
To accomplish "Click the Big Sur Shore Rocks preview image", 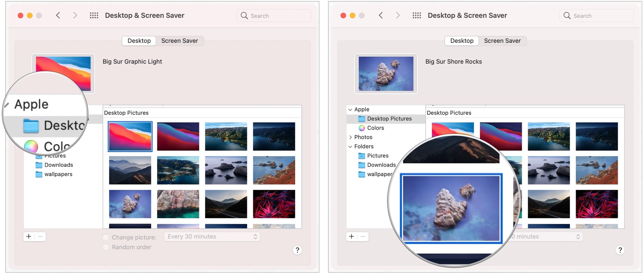I will [x=386, y=74].
